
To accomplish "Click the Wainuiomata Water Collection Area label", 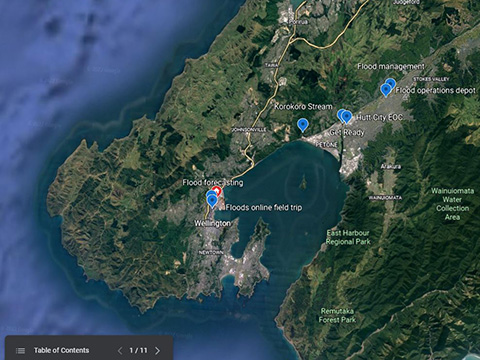I will 453,204.
